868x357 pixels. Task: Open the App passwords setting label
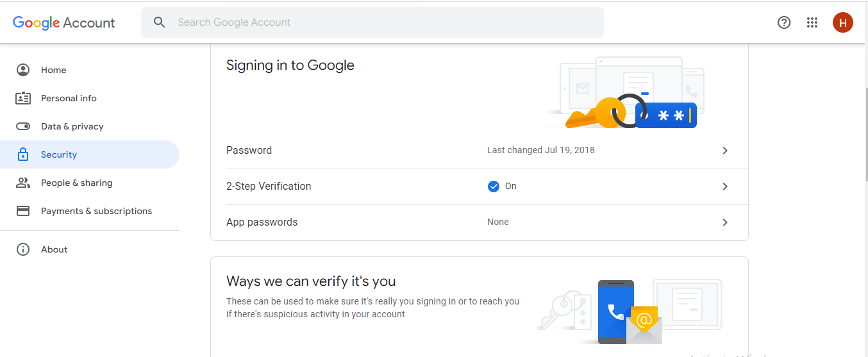click(262, 222)
